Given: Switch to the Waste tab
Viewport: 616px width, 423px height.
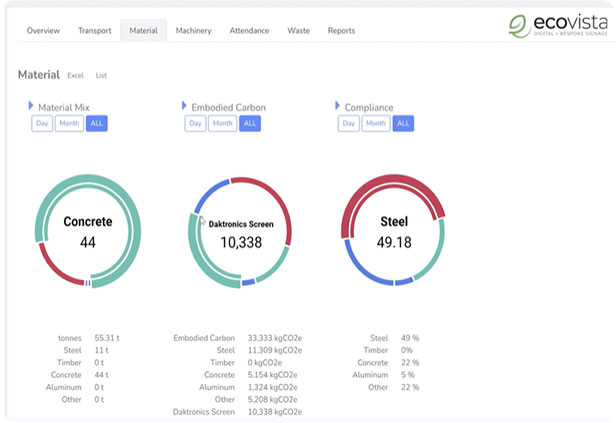Looking at the screenshot, I should point(298,31).
